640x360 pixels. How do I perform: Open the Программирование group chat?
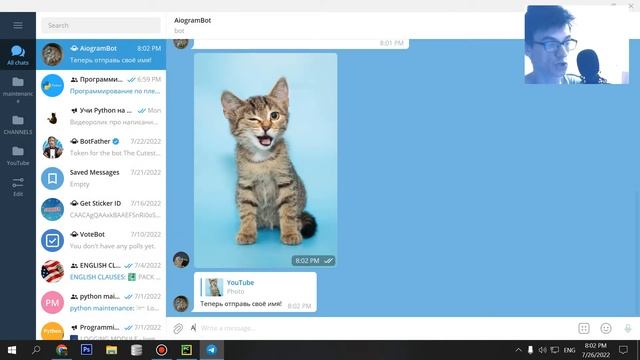[101, 85]
